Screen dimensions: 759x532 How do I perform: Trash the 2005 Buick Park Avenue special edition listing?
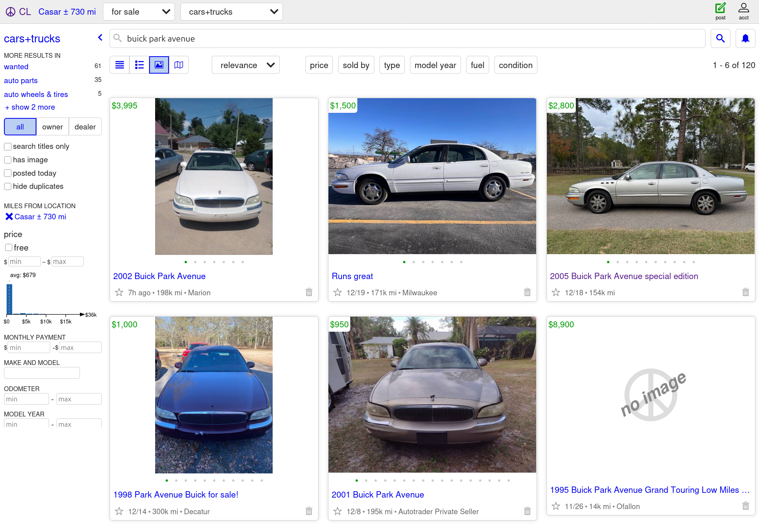746,292
